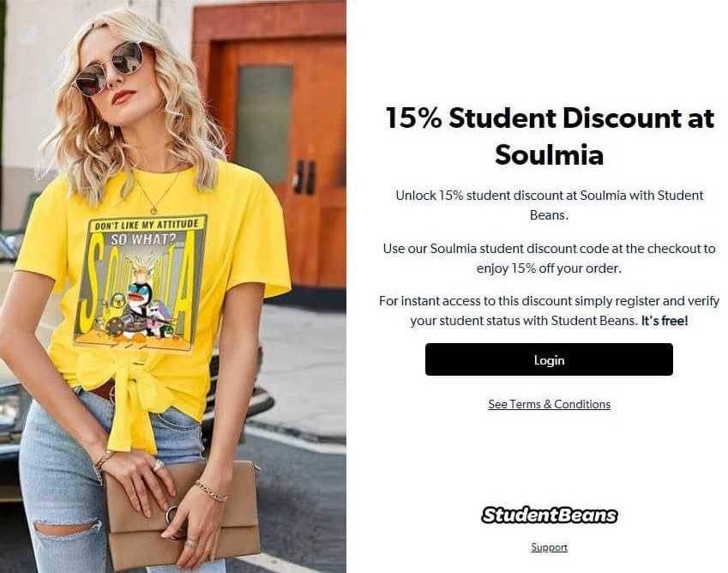This screenshot has height=573, width=728.
Task: Click the necklace pendant on the model
Action: point(153,210)
